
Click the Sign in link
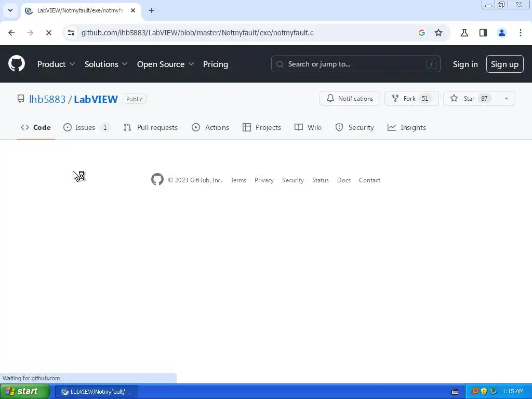(465, 64)
